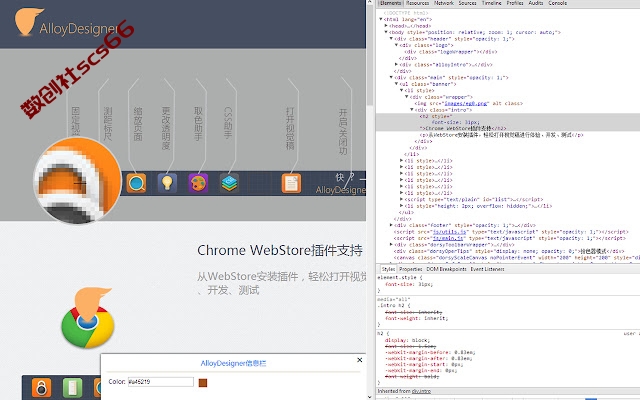Select the div class="logoWrapper" node
Screen dimensions: 640x400
coord(451,52)
